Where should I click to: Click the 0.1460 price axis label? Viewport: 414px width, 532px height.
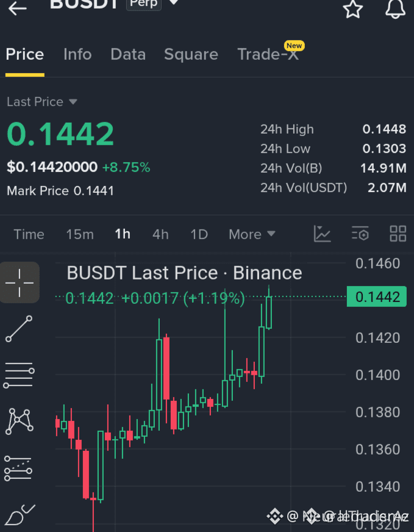pyautogui.click(x=377, y=264)
